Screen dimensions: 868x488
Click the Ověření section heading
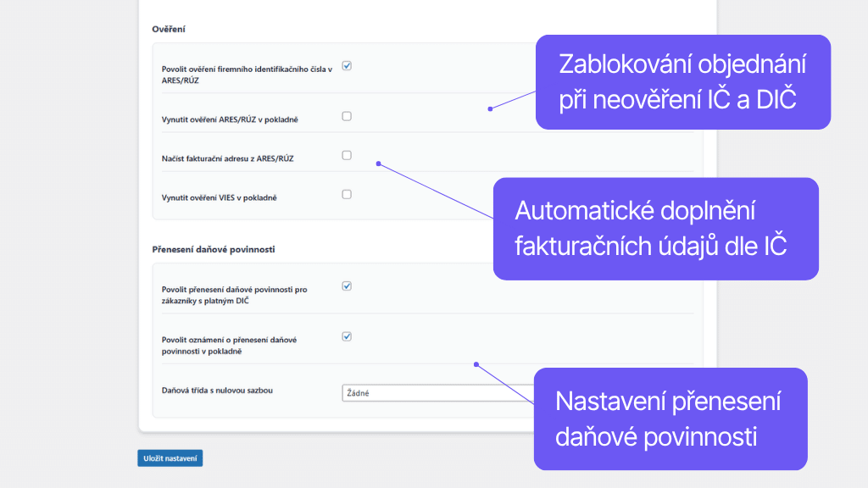[x=169, y=30]
